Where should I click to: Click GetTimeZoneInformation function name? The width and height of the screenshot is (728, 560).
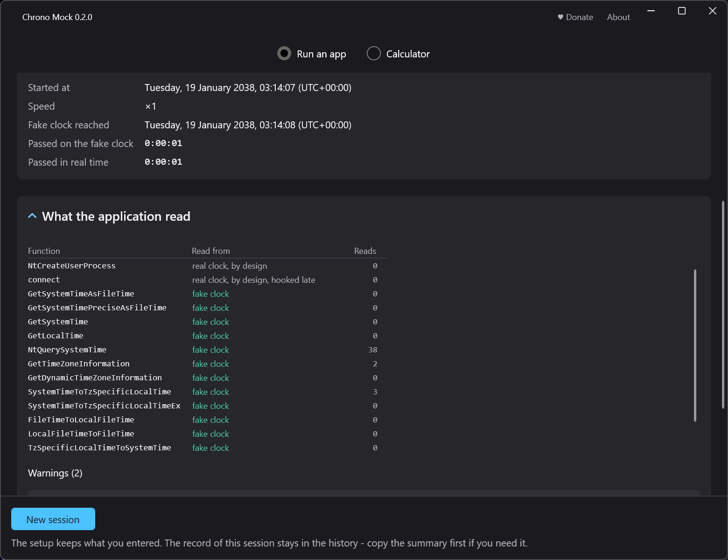(79, 364)
